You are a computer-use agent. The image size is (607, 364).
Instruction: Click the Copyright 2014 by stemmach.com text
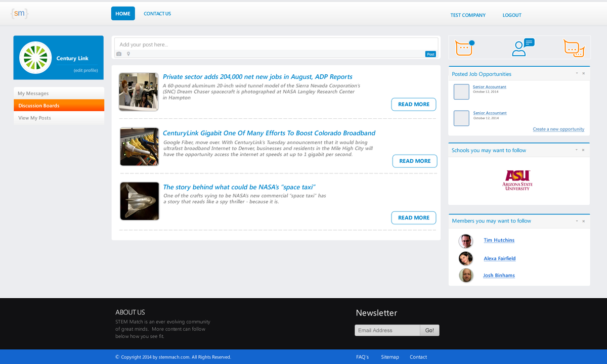click(173, 357)
